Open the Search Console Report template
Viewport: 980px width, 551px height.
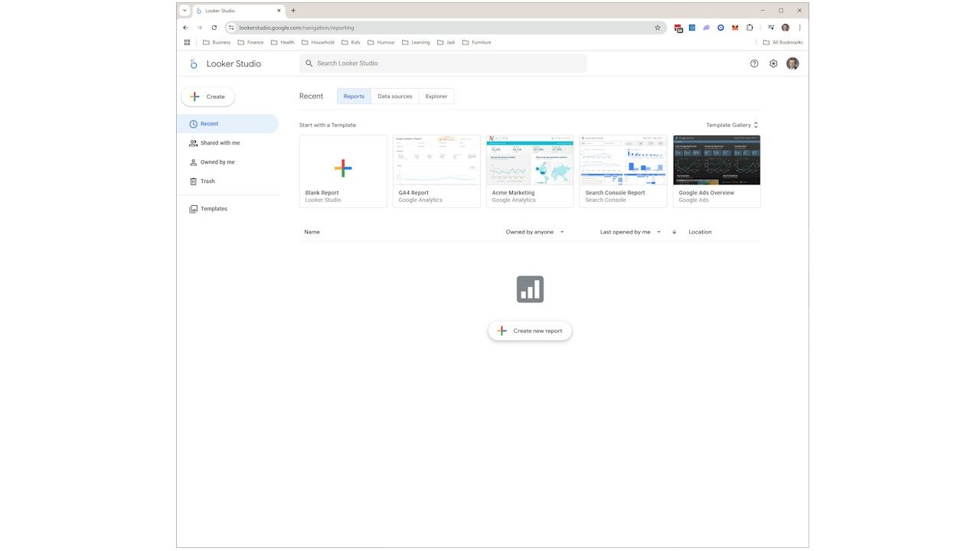(x=623, y=171)
